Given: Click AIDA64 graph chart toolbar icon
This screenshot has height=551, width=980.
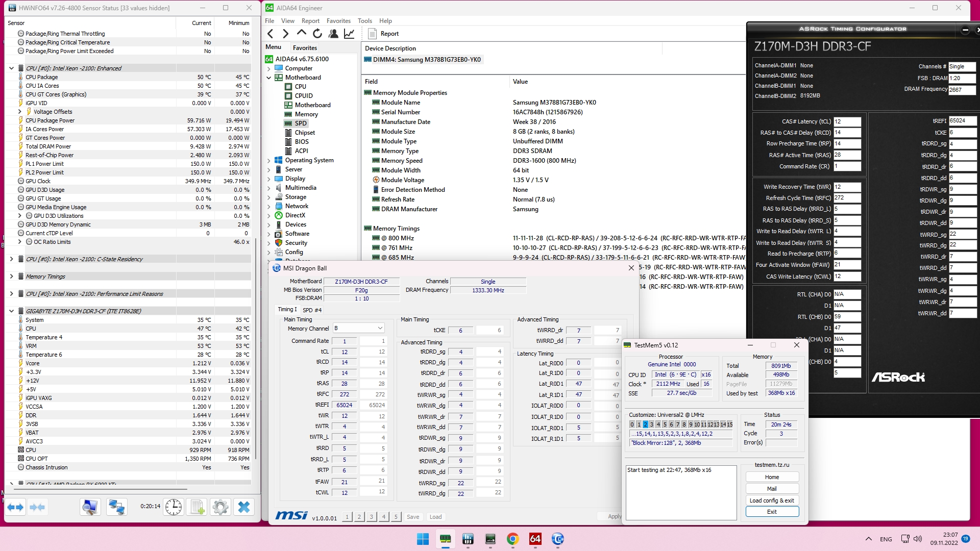Looking at the screenshot, I should pyautogui.click(x=349, y=34).
